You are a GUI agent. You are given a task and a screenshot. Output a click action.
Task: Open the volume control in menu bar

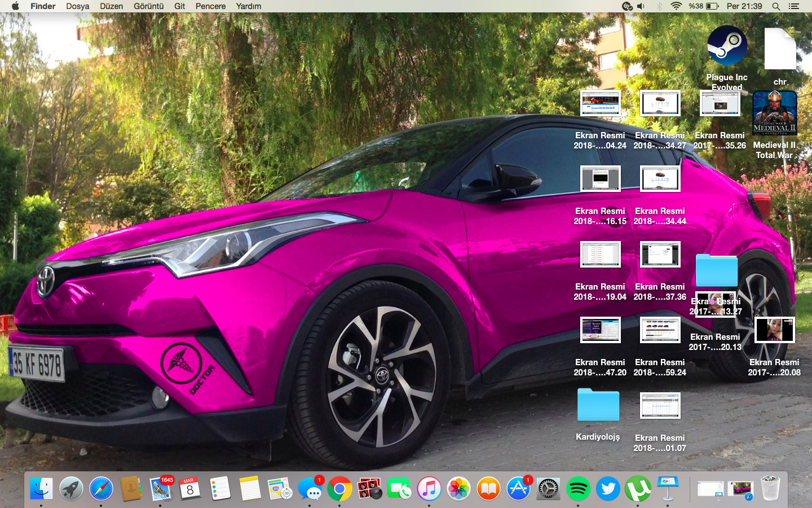click(641, 6)
